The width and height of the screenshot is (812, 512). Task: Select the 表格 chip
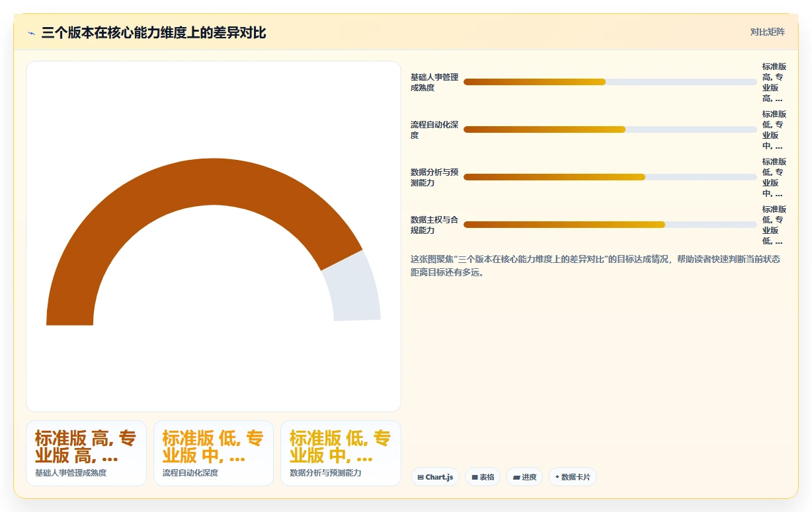click(483, 477)
